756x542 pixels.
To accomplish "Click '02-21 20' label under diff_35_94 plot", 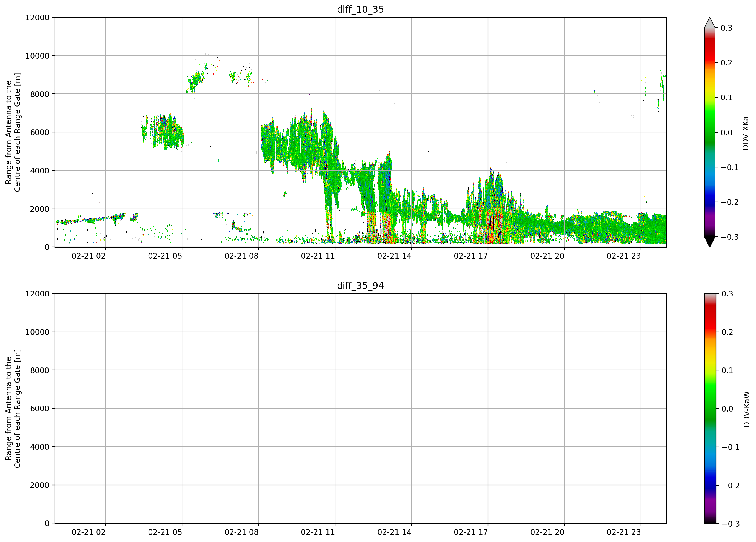I will click(547, 532).
